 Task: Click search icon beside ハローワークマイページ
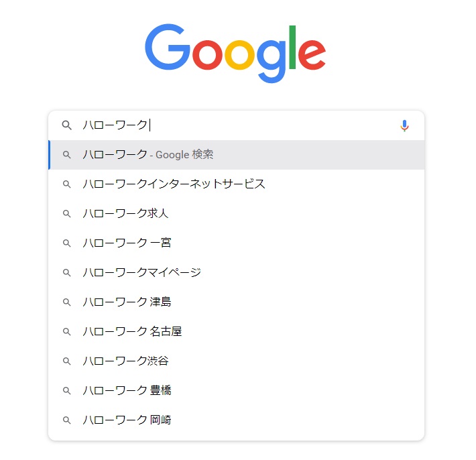coord(67,272)
